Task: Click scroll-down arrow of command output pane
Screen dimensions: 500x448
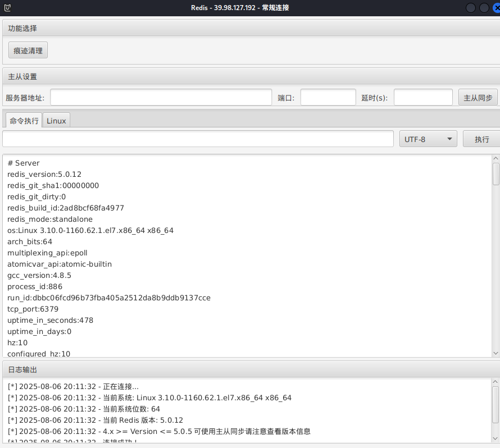Action: coord(496,353)
